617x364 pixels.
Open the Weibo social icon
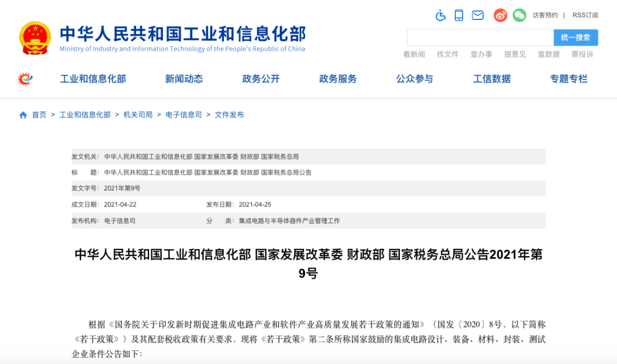pos(500,15)
